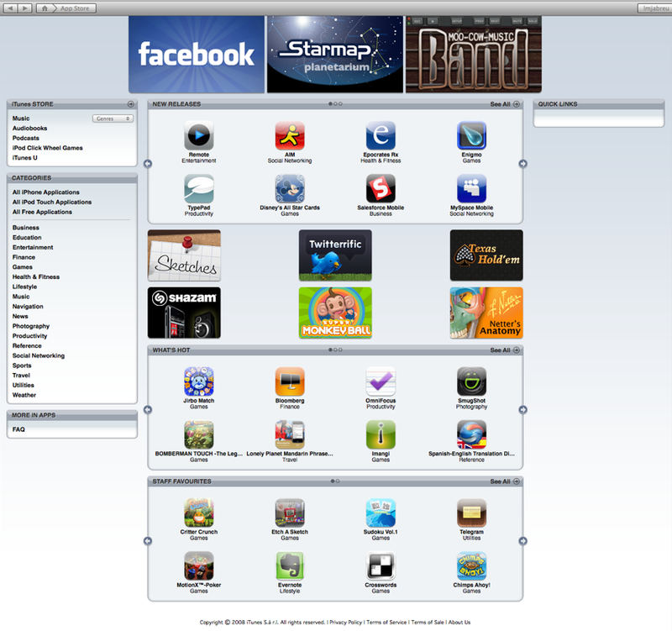Open the TypePad app icon
This screenshot has height=631, width=672.
199,188
